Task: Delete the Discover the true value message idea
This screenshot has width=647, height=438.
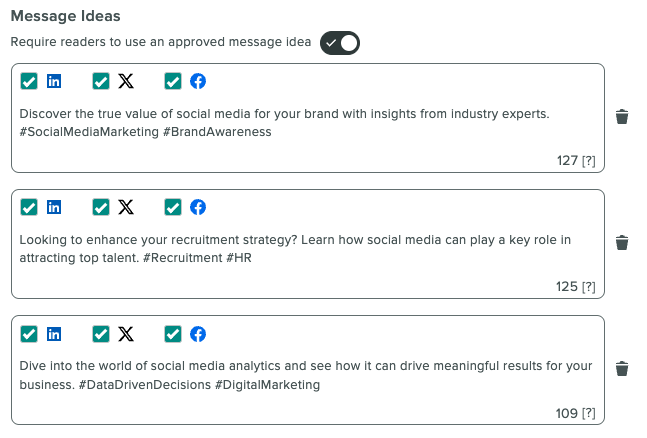Action: 622,117
